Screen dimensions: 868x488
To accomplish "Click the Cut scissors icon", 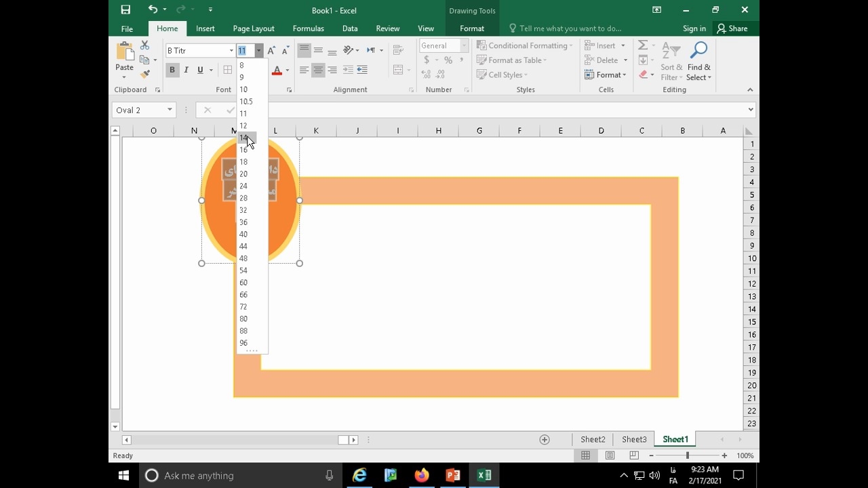I will (144, 45).
